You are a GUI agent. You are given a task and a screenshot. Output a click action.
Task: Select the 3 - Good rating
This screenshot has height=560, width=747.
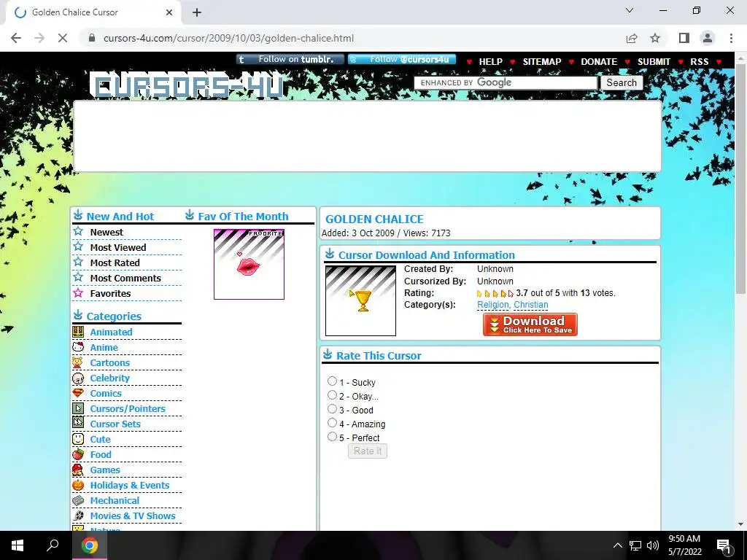tap(332, 408)
